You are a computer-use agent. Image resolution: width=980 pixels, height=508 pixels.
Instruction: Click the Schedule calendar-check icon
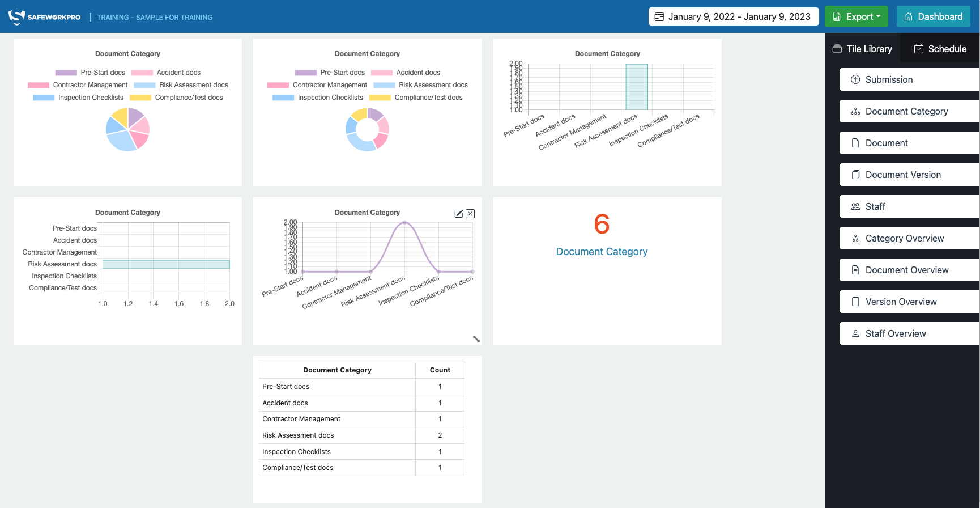919,49
